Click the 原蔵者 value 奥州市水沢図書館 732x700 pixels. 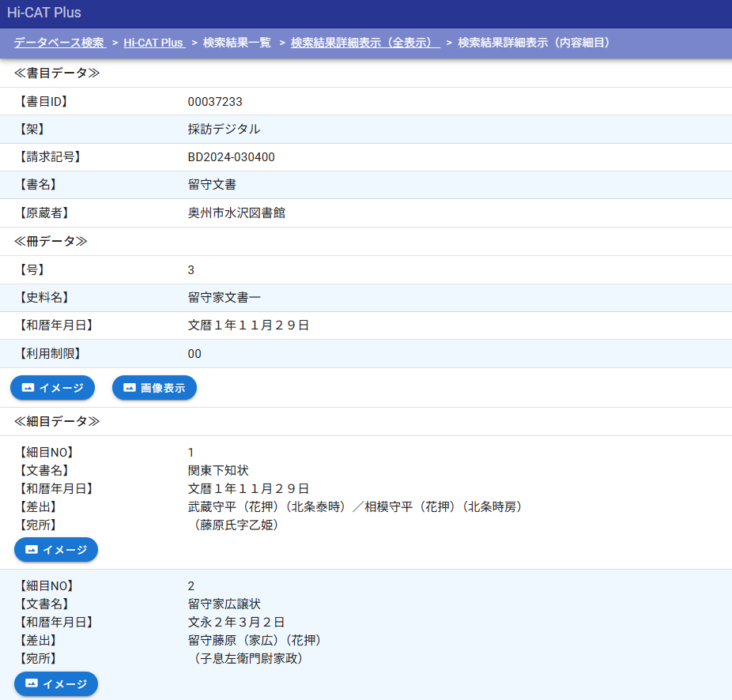[x=236, y=213]
